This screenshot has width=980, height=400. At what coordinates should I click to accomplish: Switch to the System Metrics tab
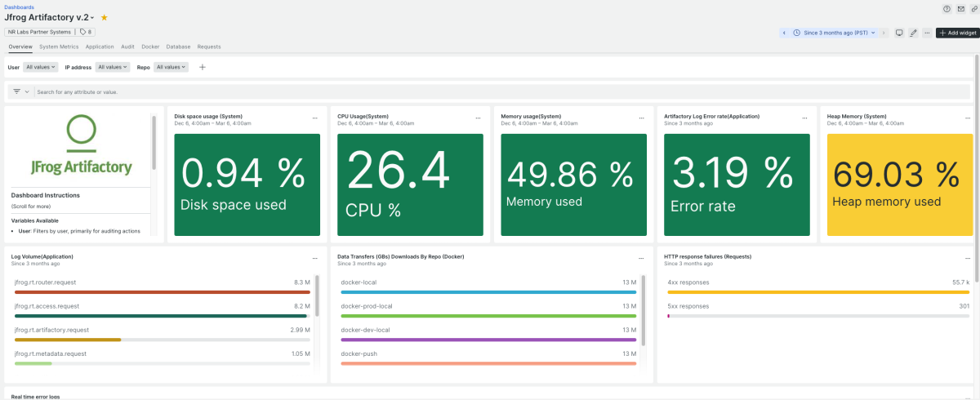pyautogui.click(x=59, y=47)
